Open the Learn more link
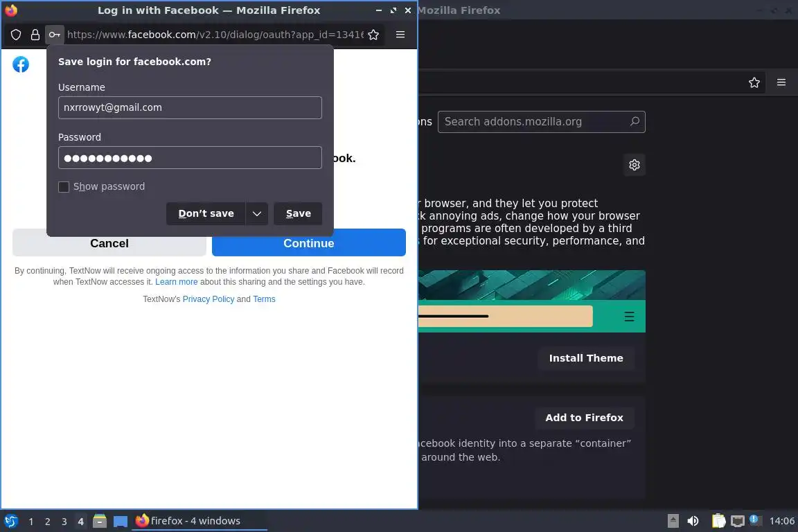Viewport: 798px width, 532px height. pyautogui.click(x=176, y=282)
